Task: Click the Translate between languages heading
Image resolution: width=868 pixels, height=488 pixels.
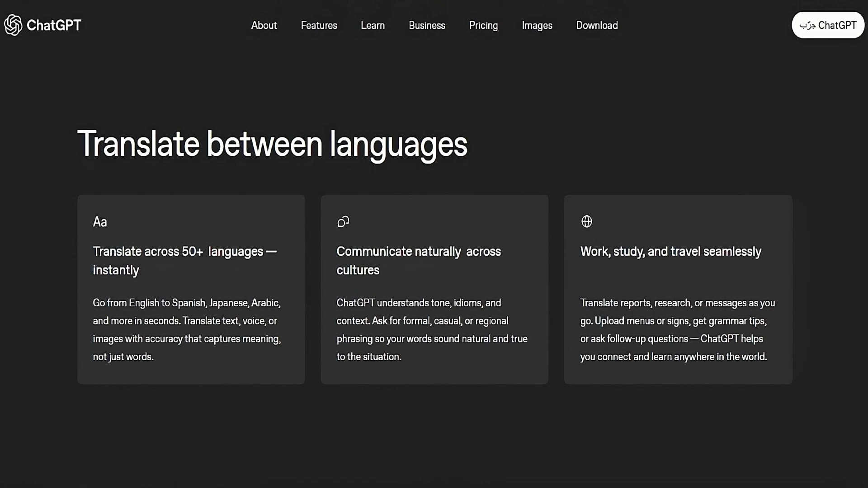Action: (272, 144)
